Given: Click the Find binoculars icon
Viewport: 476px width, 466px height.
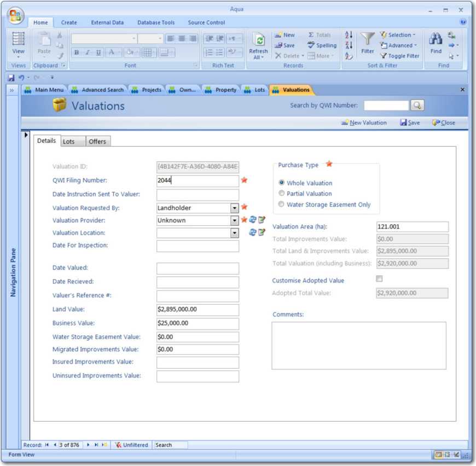Looking at the screenshot, I should [x=436, y=39].
